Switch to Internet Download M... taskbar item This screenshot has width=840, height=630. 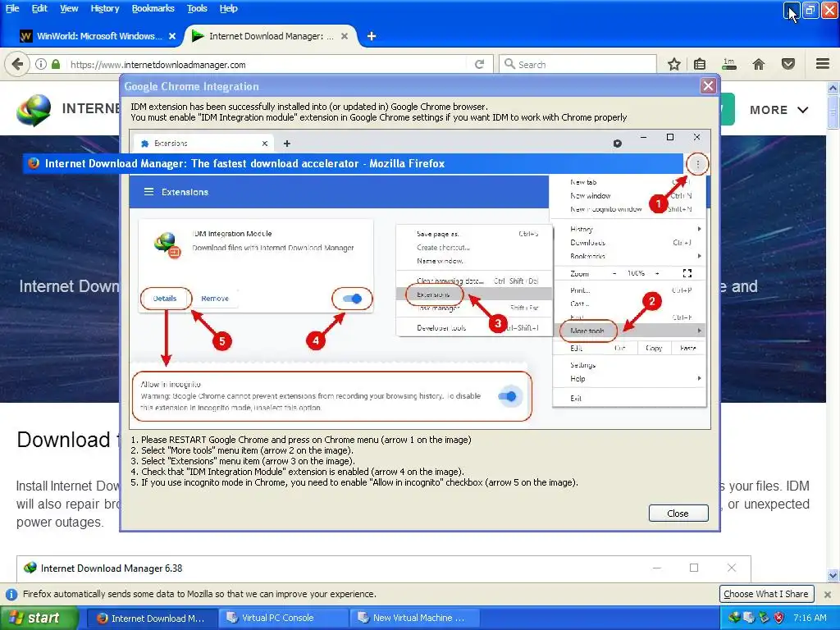(x=152, y=618)
